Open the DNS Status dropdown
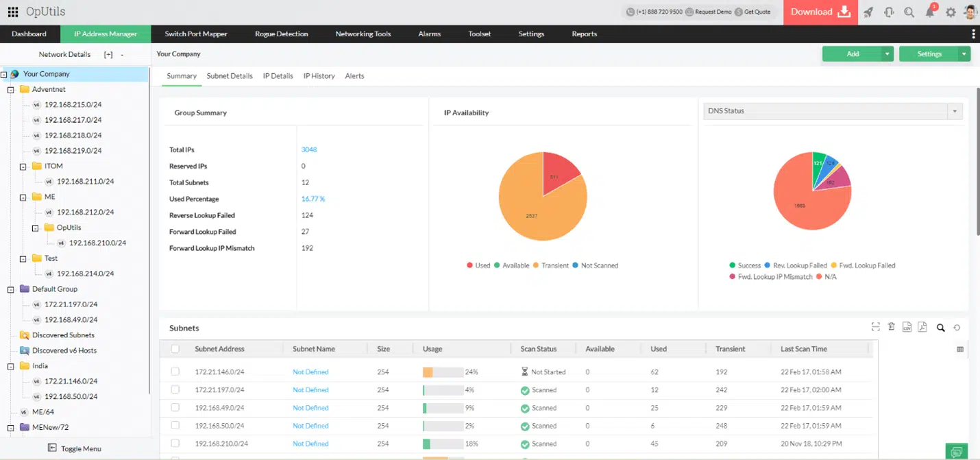980x460 pixels. (x=833, y=111)
